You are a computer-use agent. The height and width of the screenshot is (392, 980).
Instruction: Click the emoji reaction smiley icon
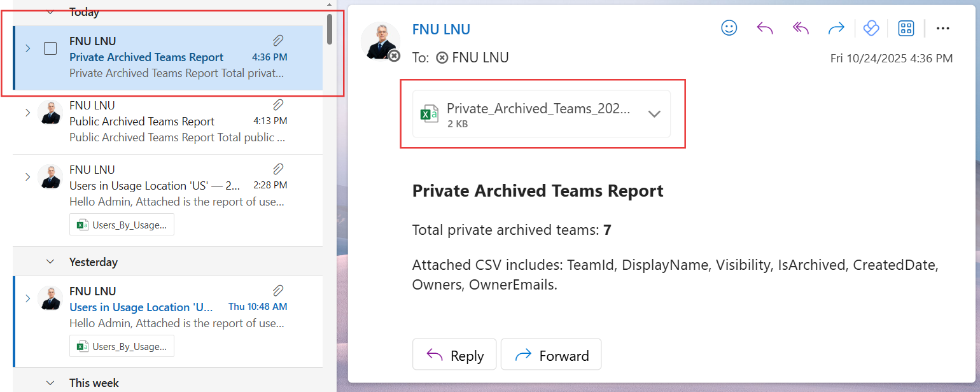click(x=729, y=28)
